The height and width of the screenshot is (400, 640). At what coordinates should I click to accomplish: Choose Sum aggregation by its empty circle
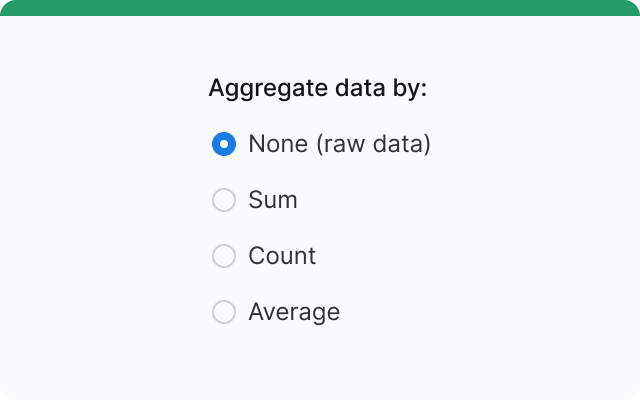[224, 200]
